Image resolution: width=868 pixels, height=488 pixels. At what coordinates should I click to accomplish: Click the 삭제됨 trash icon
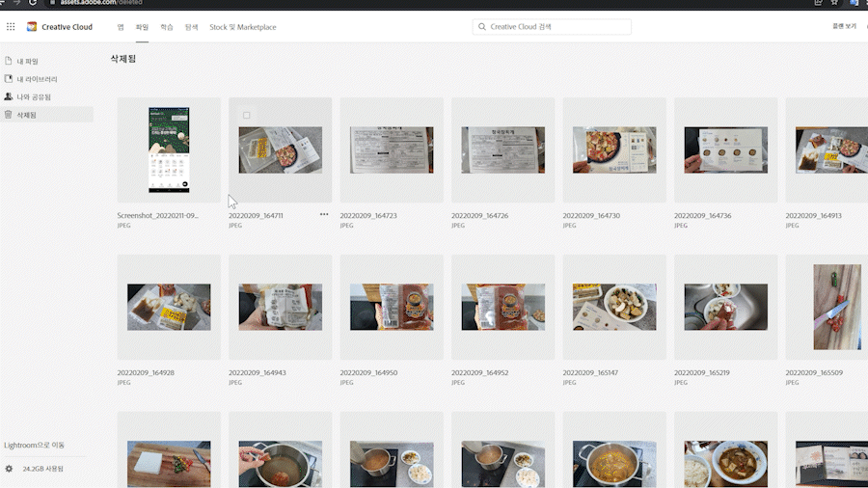pos(9,115)
